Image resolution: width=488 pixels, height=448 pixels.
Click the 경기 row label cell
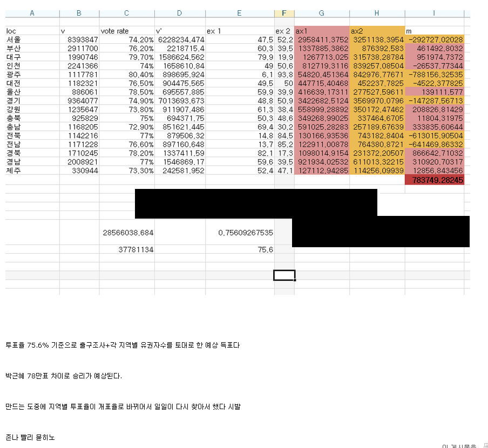(32, 100)
